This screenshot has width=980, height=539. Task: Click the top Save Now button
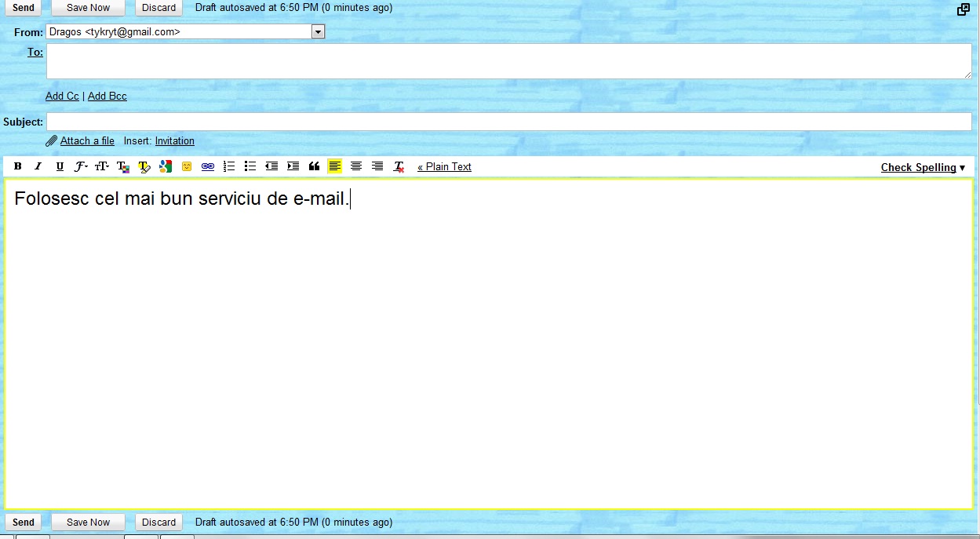[x=89, y=8]
